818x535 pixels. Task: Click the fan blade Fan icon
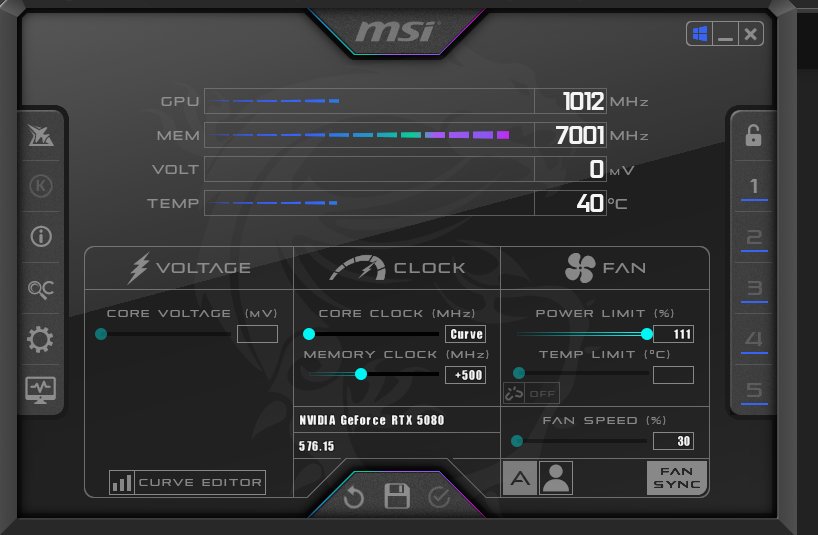point(580,268)
